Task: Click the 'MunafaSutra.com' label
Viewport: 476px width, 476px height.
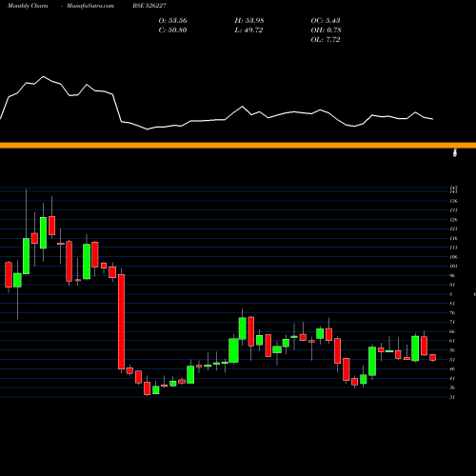Action: pos(90,6)
